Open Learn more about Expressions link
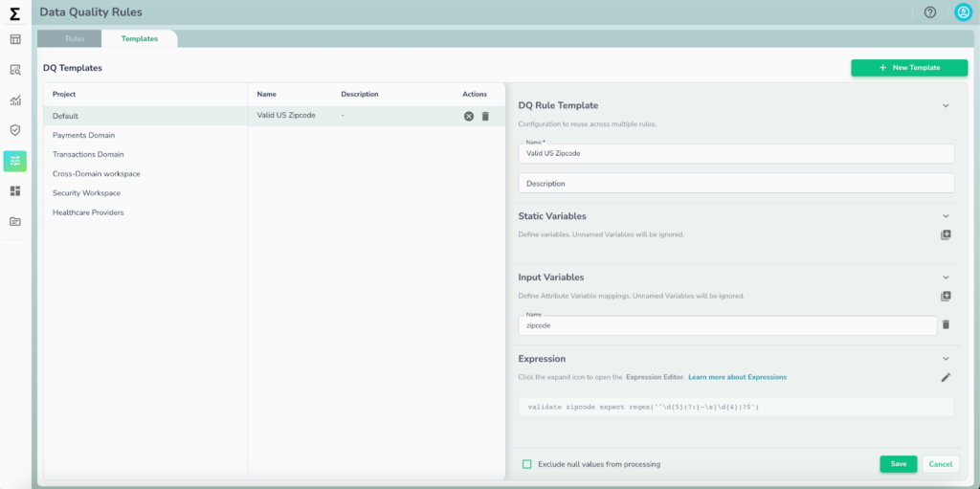 point(737,377)
